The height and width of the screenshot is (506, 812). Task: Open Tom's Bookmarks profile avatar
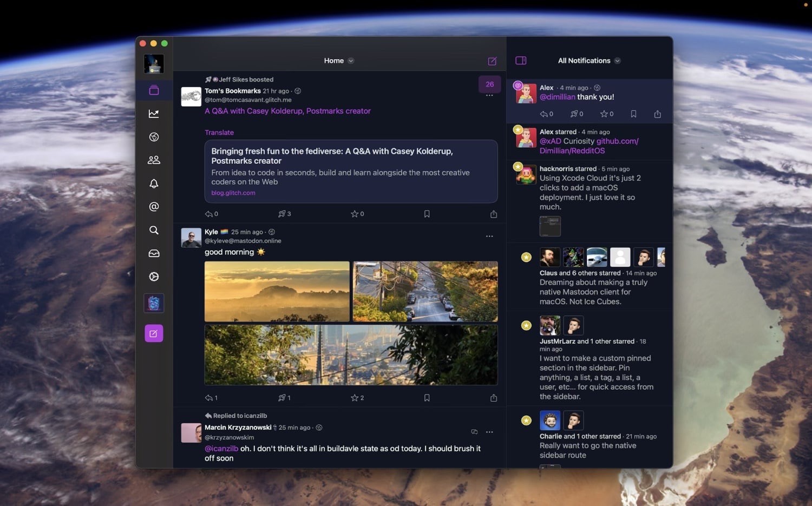point(191,96)
